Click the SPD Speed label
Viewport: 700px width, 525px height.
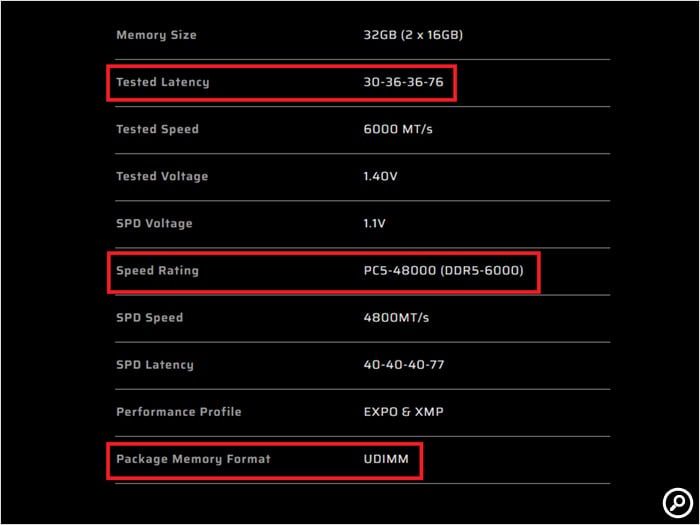(x=149, y=317)
